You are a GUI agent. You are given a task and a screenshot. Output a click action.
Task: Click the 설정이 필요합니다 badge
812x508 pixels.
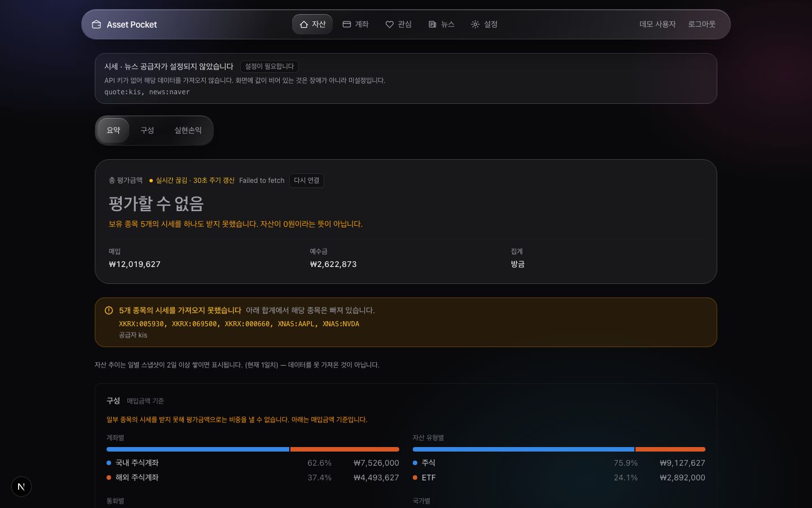pos(270,67)
